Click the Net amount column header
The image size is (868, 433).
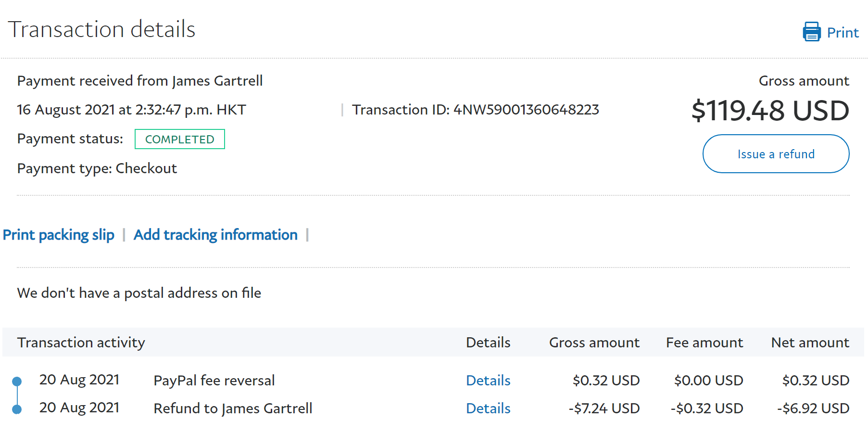point(810,343)
